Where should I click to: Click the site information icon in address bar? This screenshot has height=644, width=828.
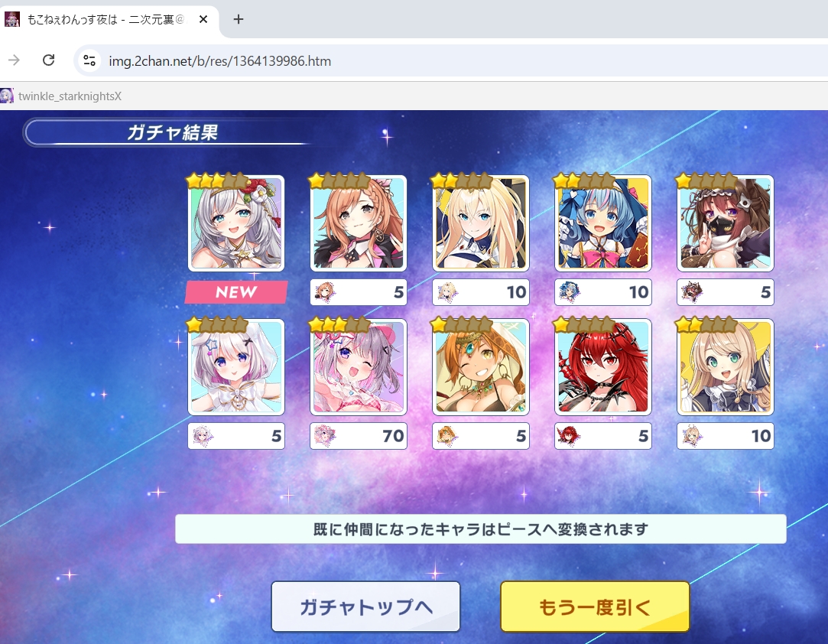tap(89, 60)
